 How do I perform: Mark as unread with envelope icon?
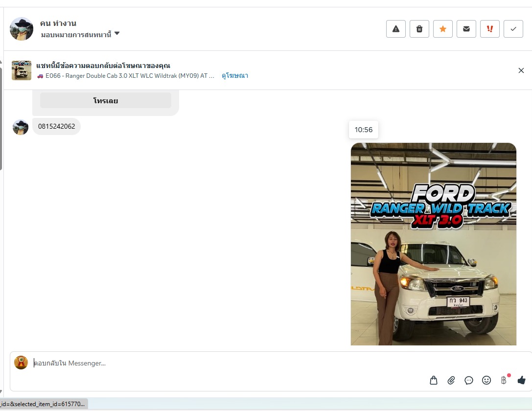coord(466,29)
